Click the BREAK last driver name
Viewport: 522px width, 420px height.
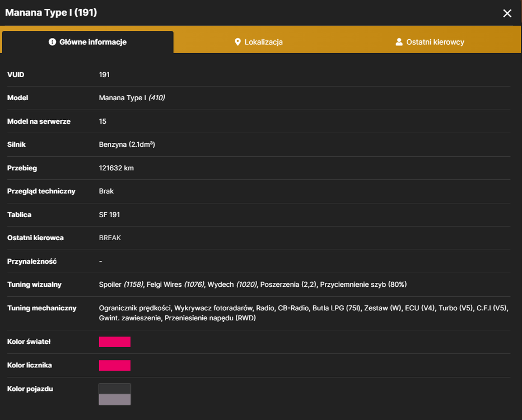click(x=110, y=238)
